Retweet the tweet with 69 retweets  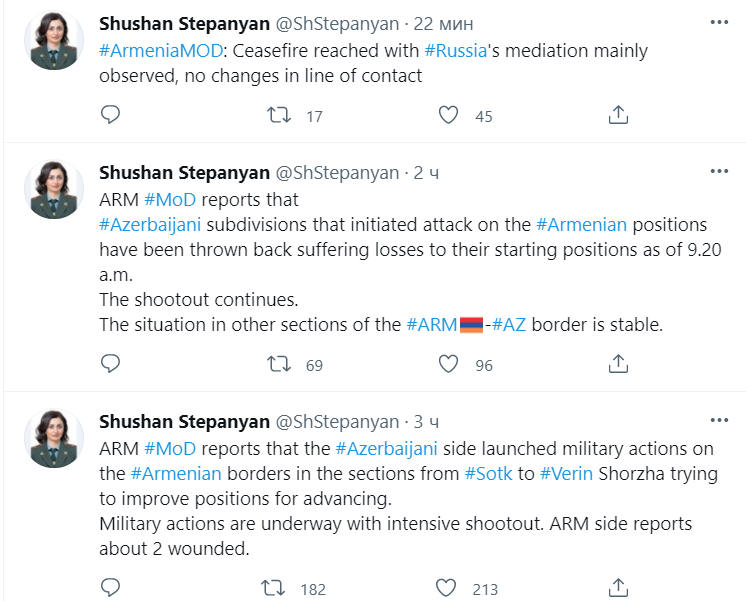click(x=280, y=364)
